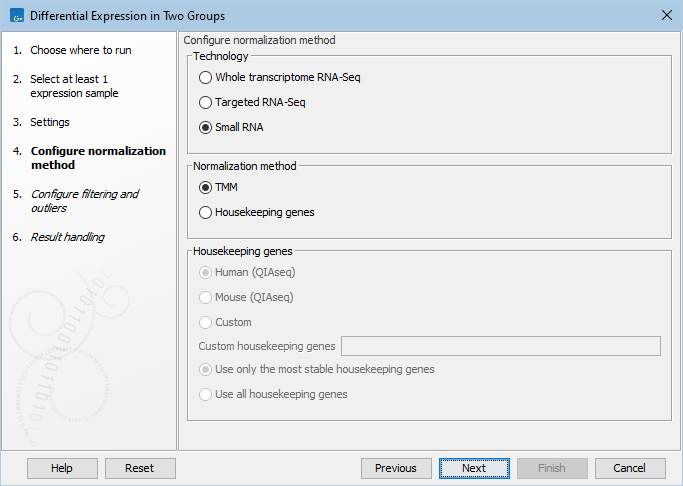This screenshot has height=486, width=683.
Task: Select Use all housekeeping genes
Action: (206, 394)
